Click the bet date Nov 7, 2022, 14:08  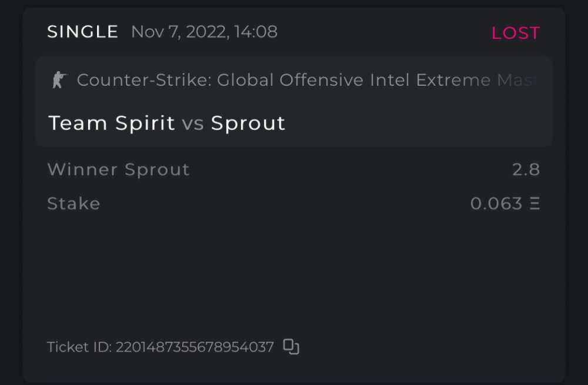click(204, 32)
